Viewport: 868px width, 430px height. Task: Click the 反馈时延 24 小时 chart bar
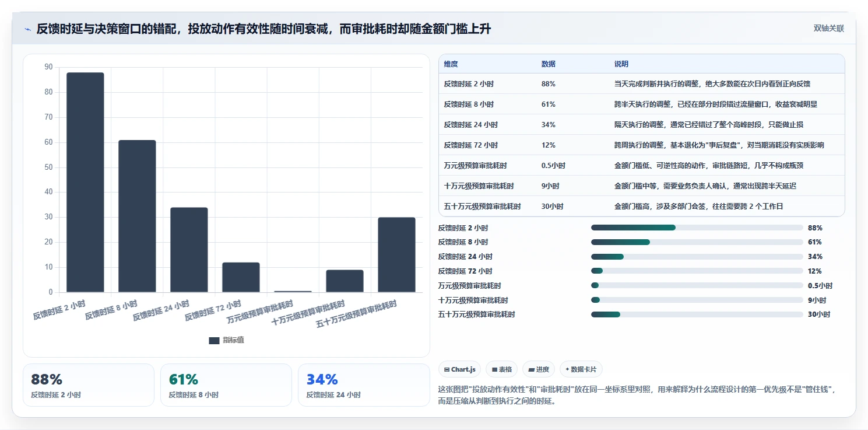click(189, 250)
